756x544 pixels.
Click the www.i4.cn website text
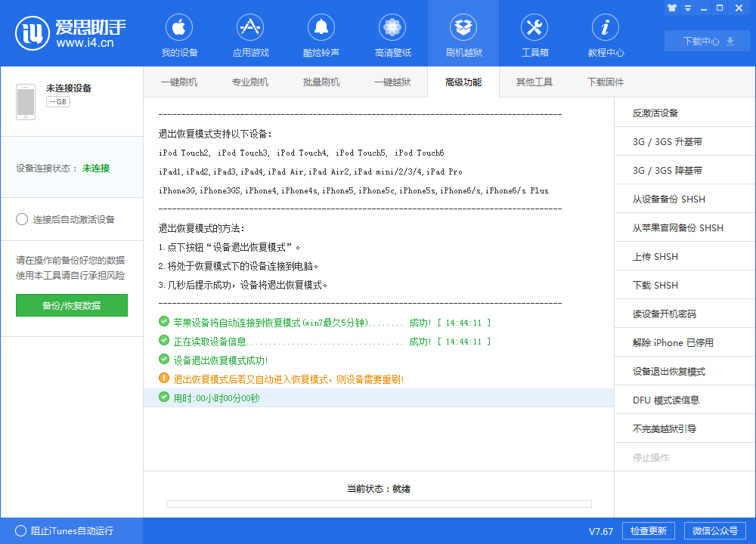tap(85, 43)
